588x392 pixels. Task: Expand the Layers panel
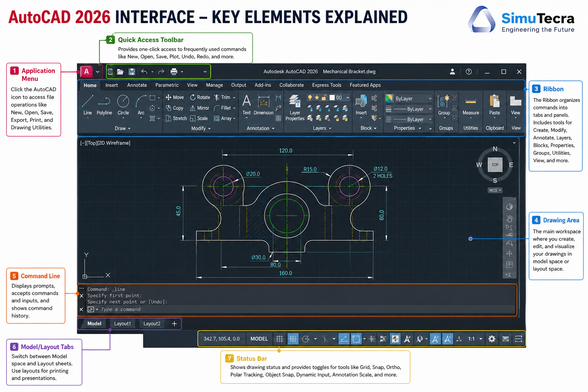(x=322, y=129)
